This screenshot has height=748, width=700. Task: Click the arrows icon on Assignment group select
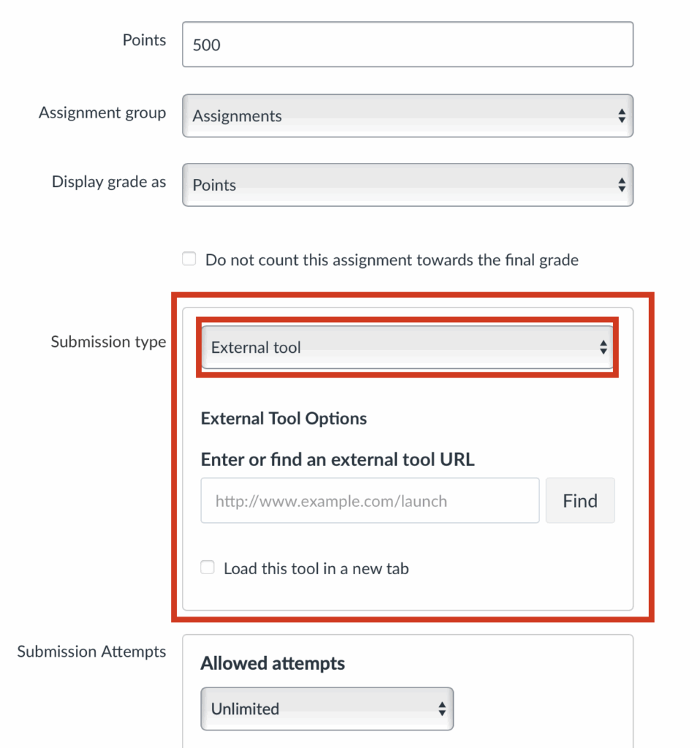621,115
